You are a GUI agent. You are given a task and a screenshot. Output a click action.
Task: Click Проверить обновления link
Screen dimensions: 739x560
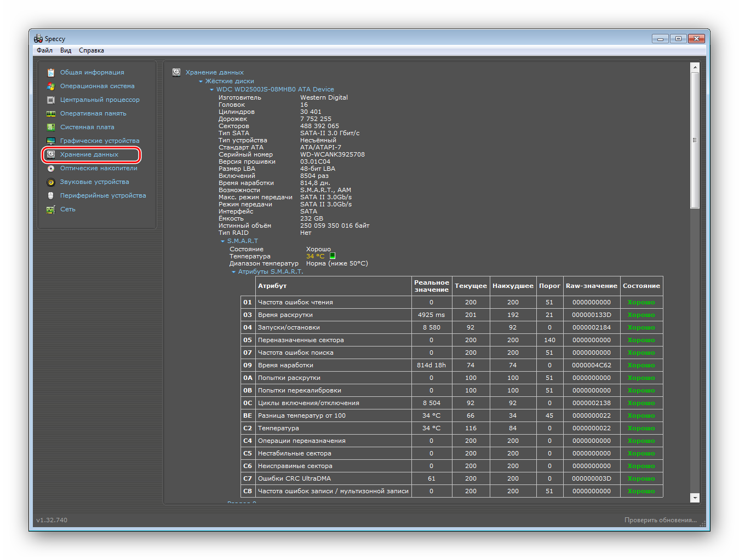(660, 520)
